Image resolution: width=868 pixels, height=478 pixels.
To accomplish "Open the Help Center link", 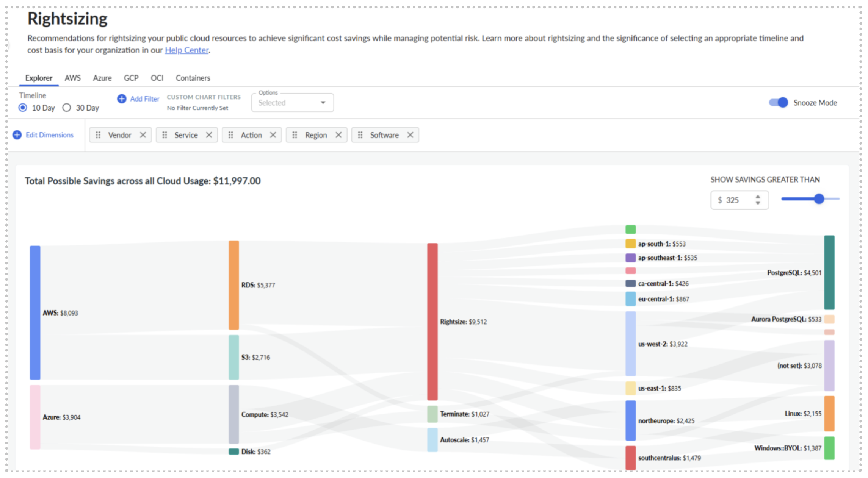I will click(186, 50).
